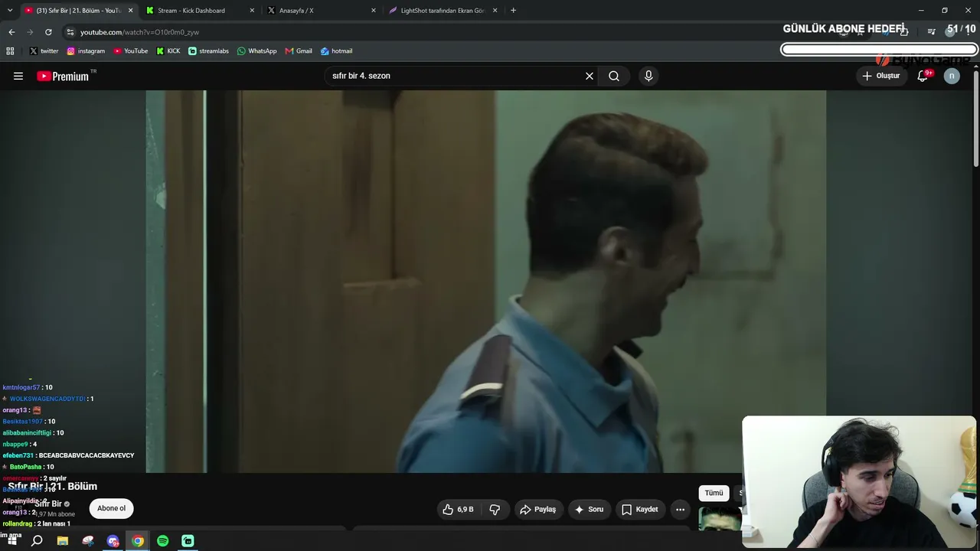Open the WhatsApp bookmark

click(x=257, y=51)
